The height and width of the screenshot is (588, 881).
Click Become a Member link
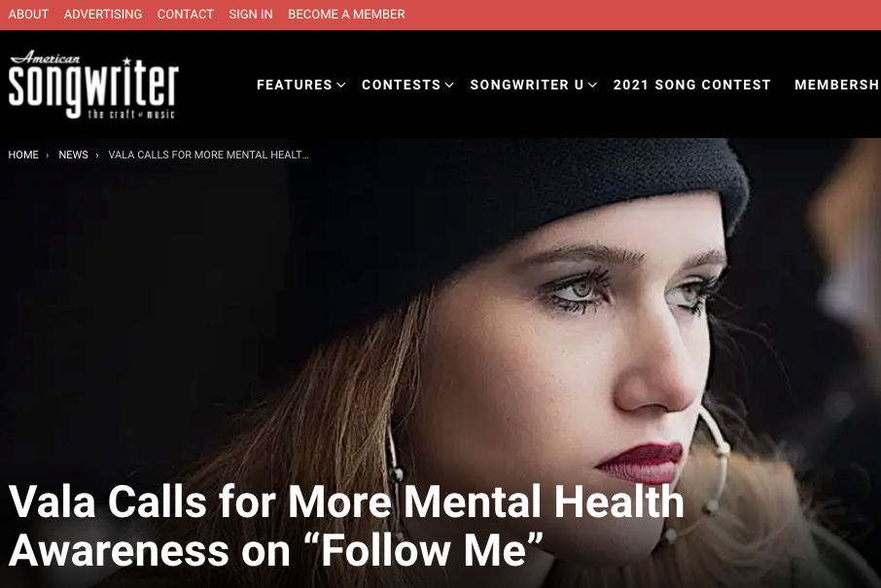tap(346, 15)
